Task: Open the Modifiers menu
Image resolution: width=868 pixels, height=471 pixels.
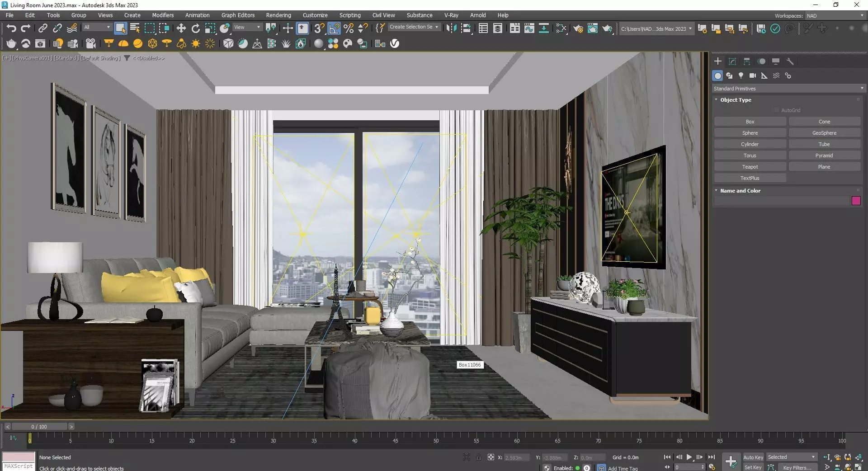Action: [163, 15]
